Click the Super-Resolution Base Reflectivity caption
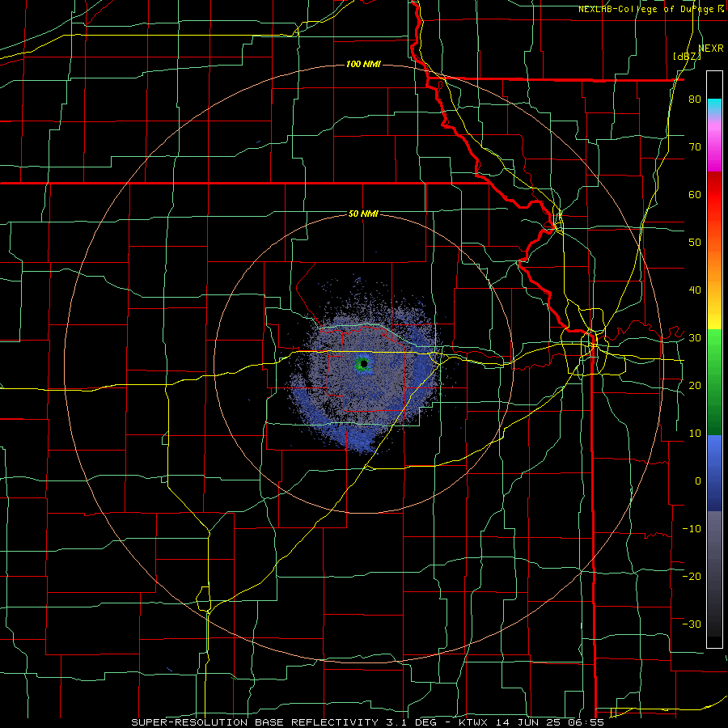 click(x=367, y=722)
